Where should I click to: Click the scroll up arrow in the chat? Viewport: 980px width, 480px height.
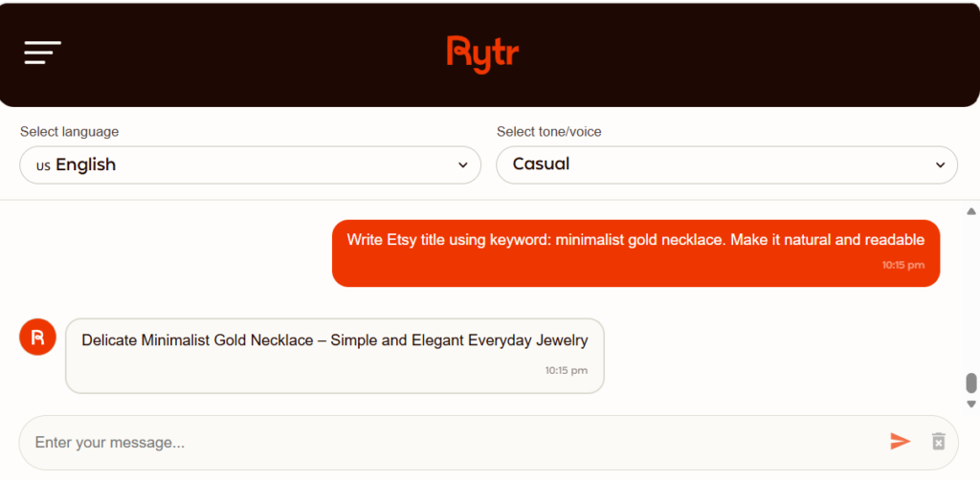click(x=971, y=211)
